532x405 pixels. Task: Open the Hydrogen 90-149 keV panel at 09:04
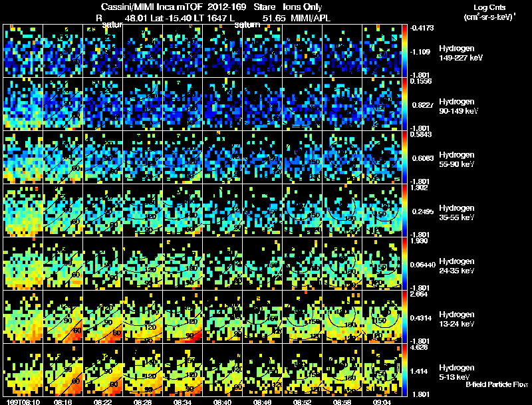tap(382, 104)
